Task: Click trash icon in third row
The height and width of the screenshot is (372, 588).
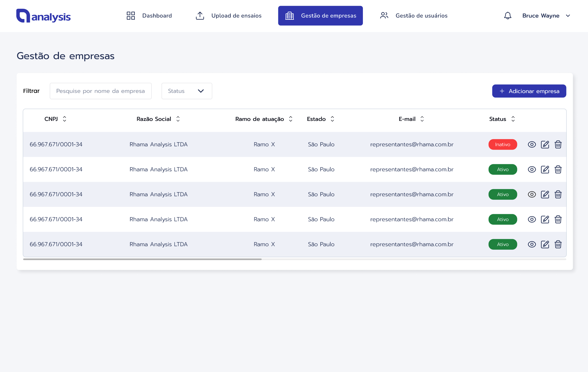Action: (x=558, y=194)
